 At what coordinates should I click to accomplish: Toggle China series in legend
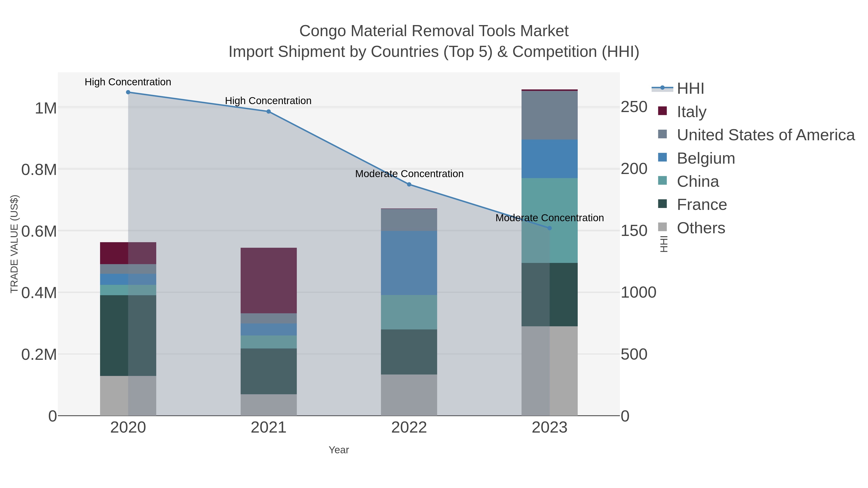(x=688, y=181)
